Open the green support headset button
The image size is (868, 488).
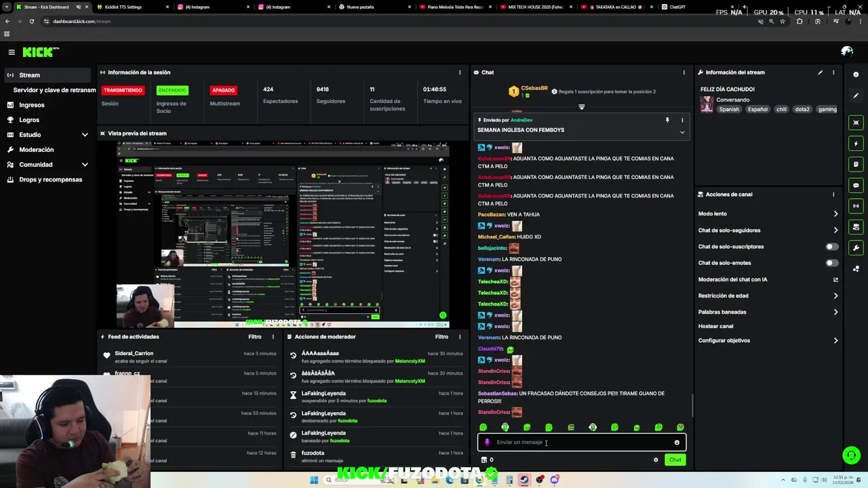(851, 455)
